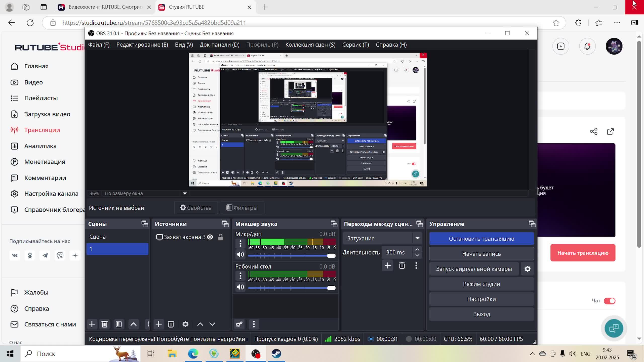The height and width of the screenshot is (362, 644).
Task: Undock the Микшер звука panel
Action: click(334, 224)
